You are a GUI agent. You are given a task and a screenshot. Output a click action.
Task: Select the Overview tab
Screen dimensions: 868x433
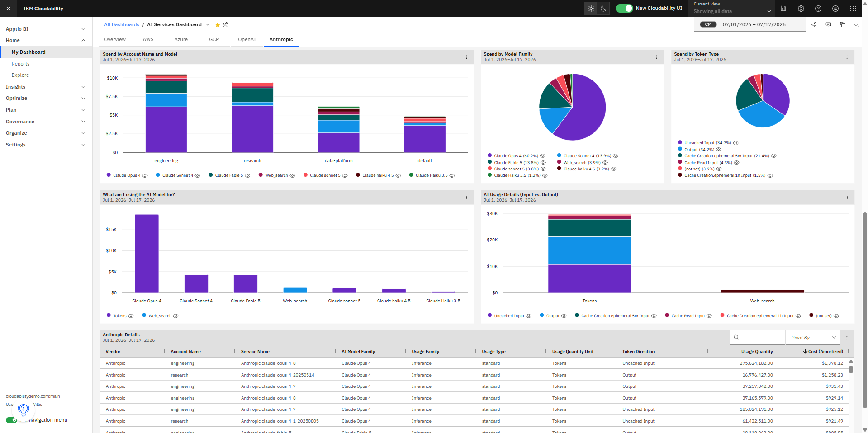115,40
